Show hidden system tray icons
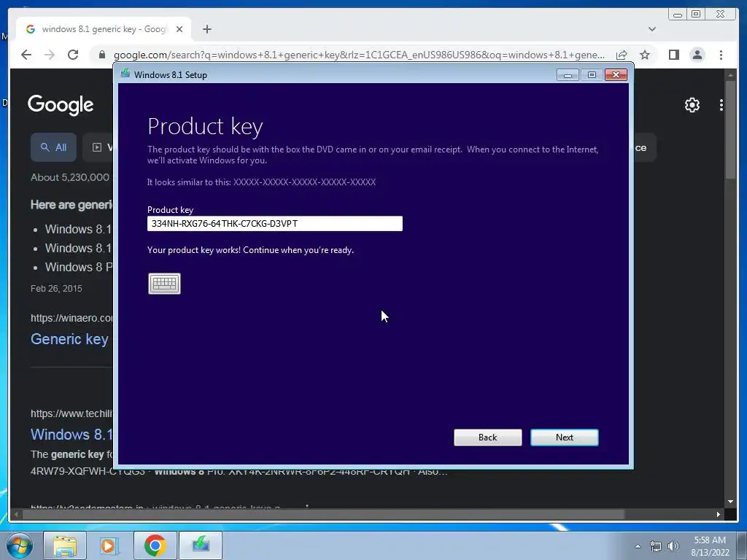This screenshot has width=747, height=560. (x=638, y=546)
